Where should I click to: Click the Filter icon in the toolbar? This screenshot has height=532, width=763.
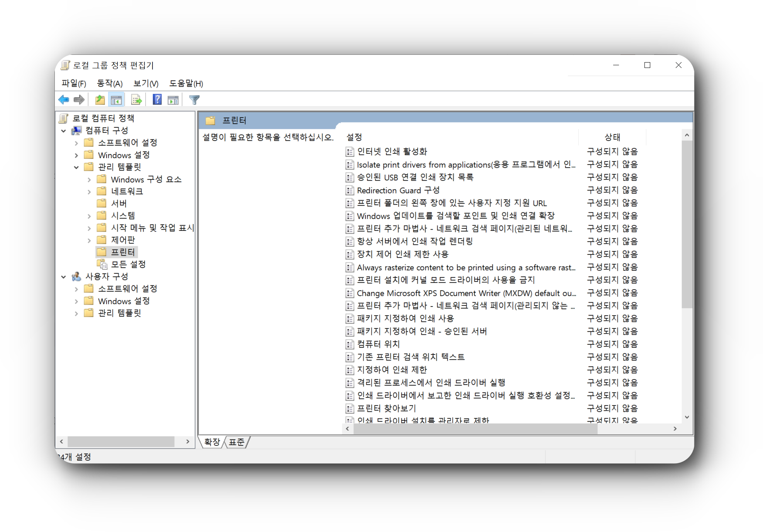pyautogui.click(x=194, y=99)
